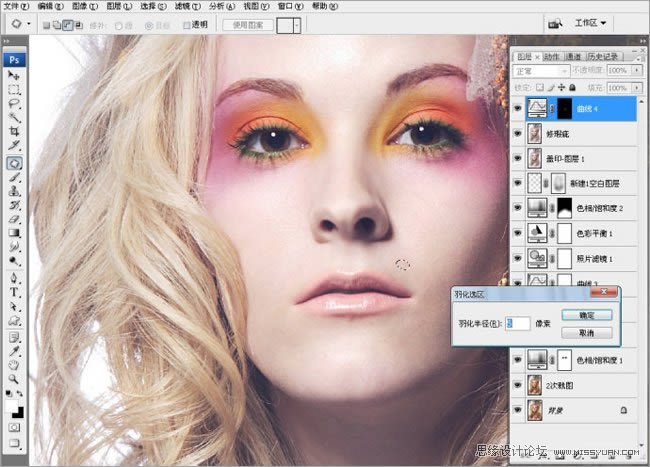Select the Move tool in toolbox

15,75
